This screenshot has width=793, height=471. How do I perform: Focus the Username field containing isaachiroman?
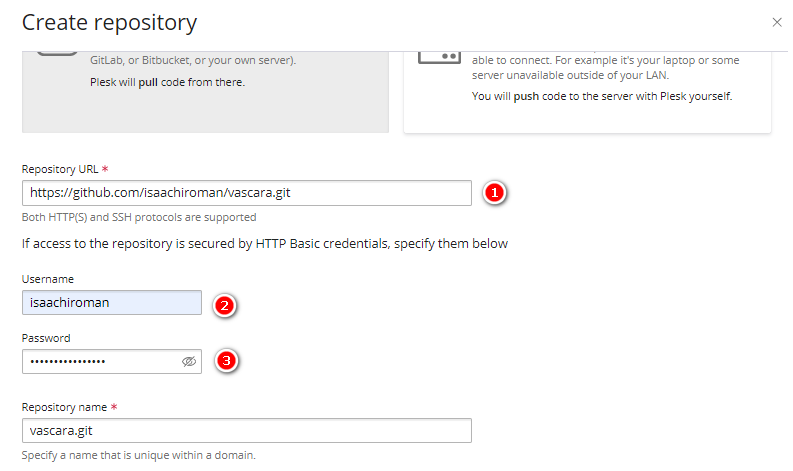[x=112, y=303]
